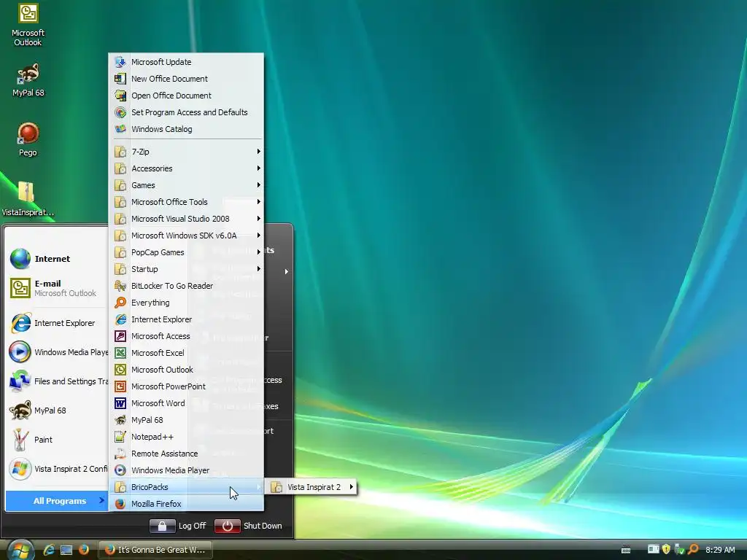Click the Windows Catalog icon
The height and width of the screenshot is (560, 747).
[120, 129]
